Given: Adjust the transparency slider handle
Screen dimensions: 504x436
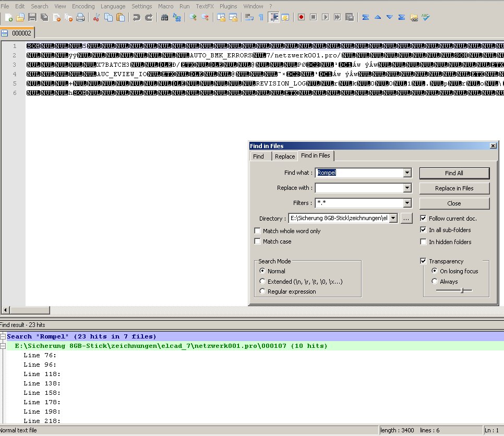Looking at the screenshot, I should coord(462,290).
